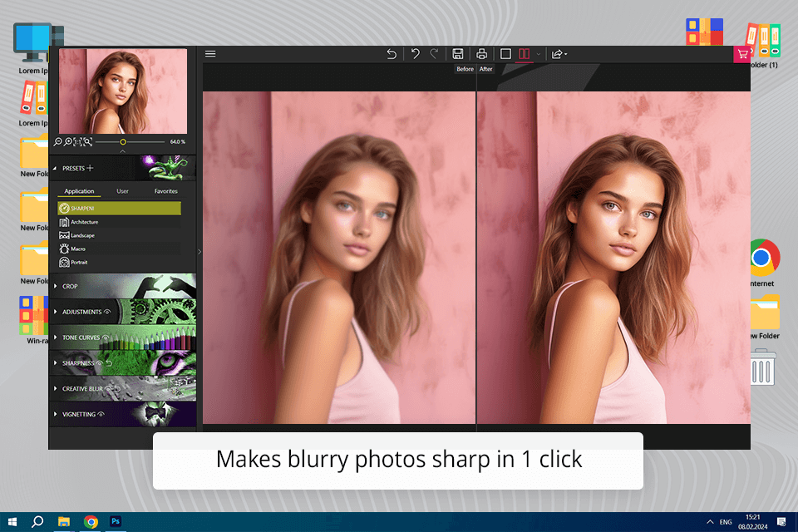
Task: Select the SHARPEN! preset
Action: click(119, 208)
